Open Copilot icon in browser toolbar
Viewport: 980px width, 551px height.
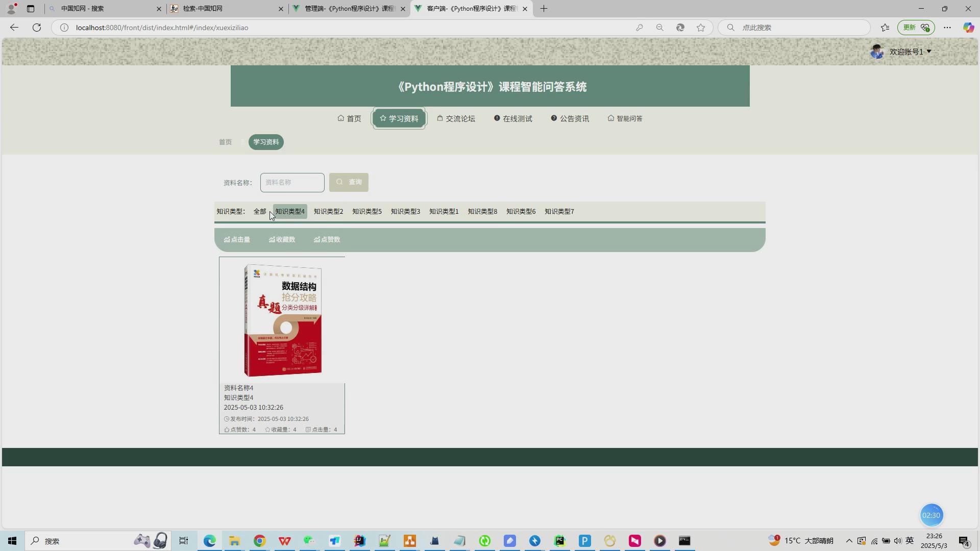tap(968, 28)
